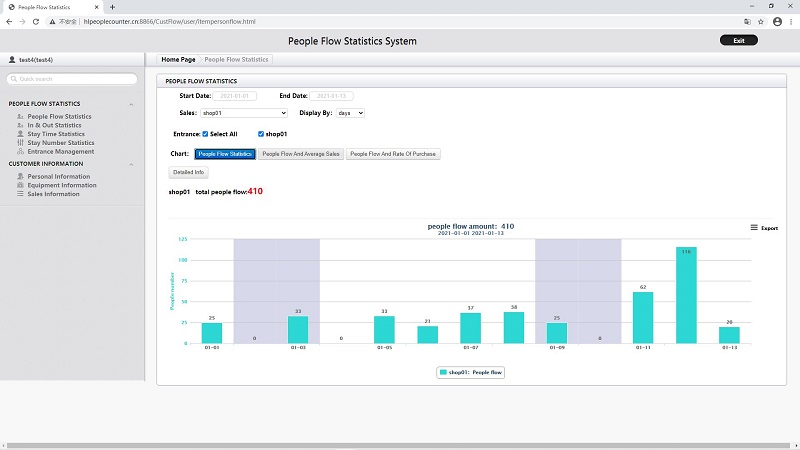Click the Exit button
800x450 pixels.
[739, 40]
